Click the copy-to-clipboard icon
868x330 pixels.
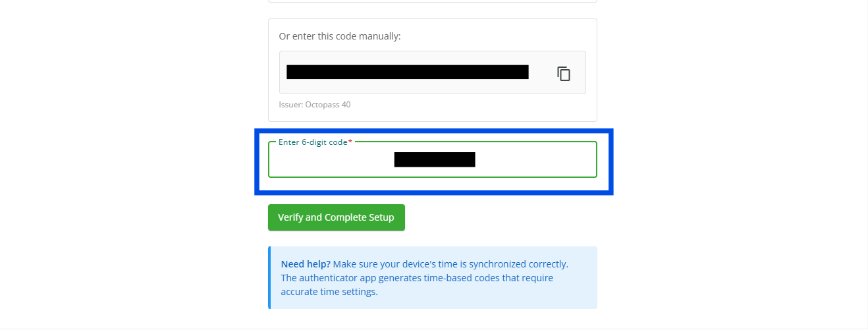click(x=564, y=73)
